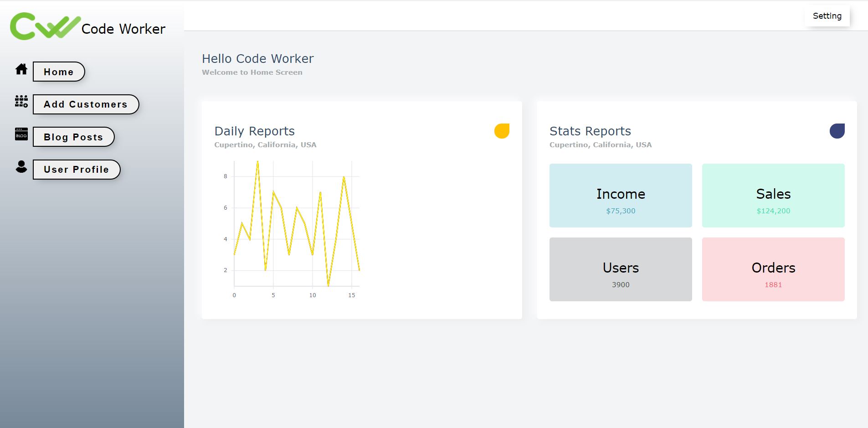Image resolution: width=868 pixels, height=428 pixels.
Task: Go to Blog Posts page
Action: pos(73,137)
